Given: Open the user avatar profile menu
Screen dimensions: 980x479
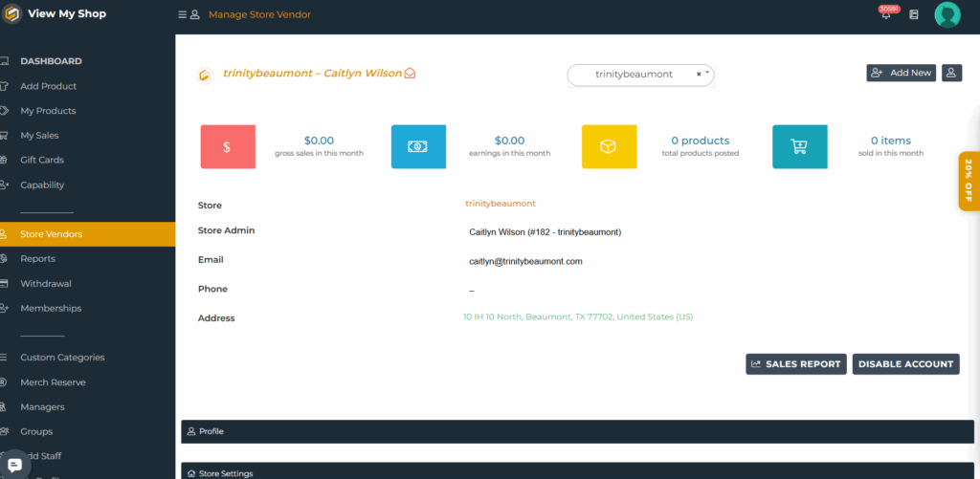Looking at the screenshot, I should pos(947,15).
